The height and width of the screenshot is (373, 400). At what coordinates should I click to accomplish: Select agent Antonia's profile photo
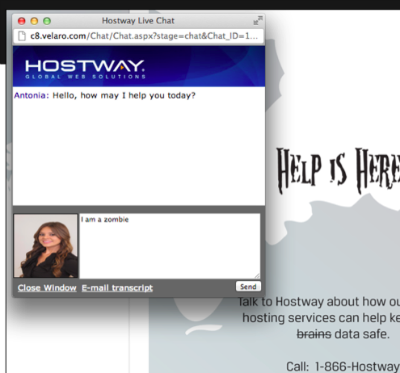pyautogui.click(x=46, y=246)
